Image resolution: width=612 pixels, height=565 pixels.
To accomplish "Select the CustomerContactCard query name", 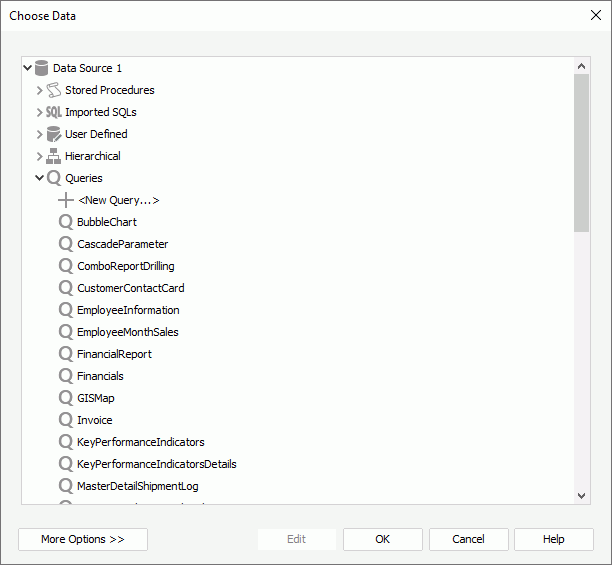I will (131, 288).
